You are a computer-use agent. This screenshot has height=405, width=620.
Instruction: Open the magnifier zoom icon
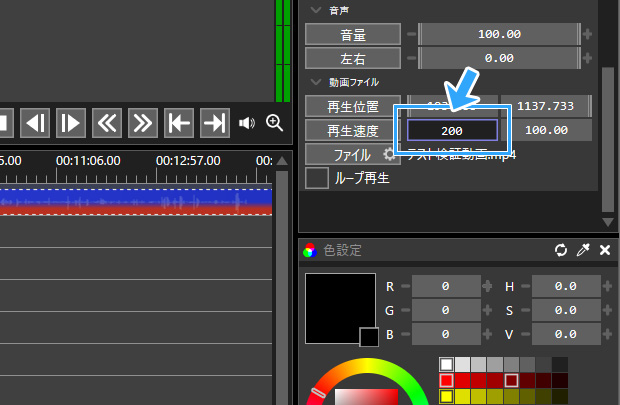click(x=274, y=123)
